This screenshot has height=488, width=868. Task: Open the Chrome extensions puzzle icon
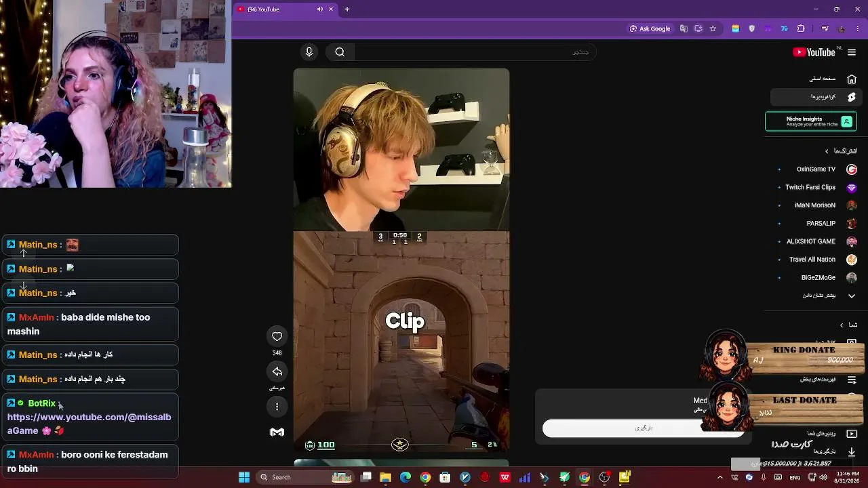[x=801, y=28]
